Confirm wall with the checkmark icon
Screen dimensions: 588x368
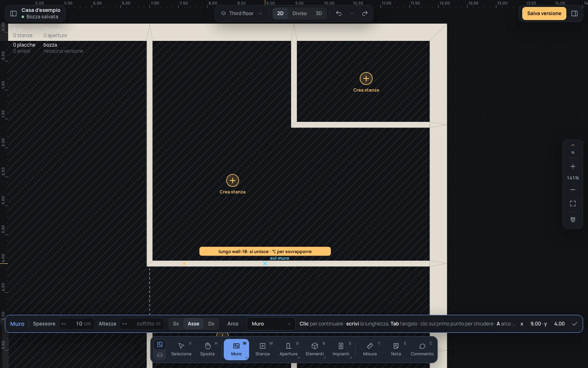pos(575,324)
